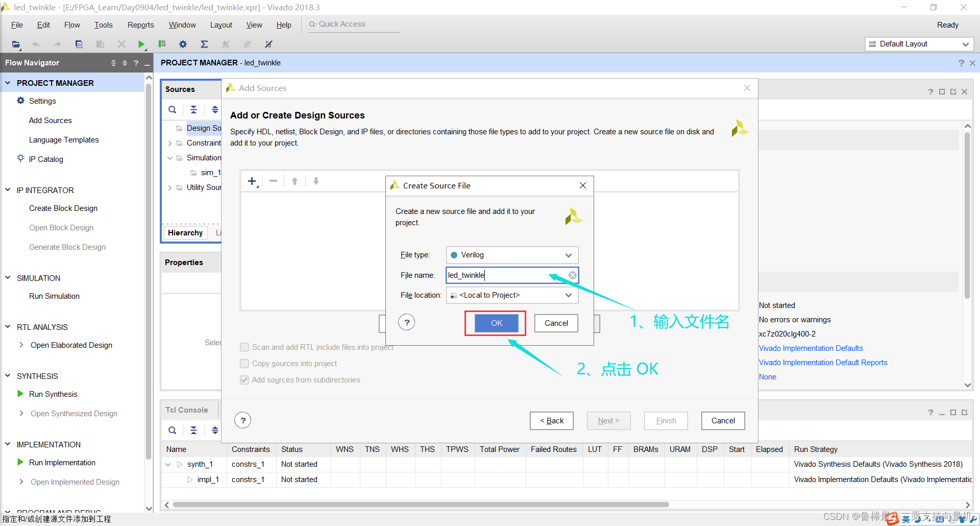
Task: Open the File type Verilog dropdown
Action: point(512,255)
